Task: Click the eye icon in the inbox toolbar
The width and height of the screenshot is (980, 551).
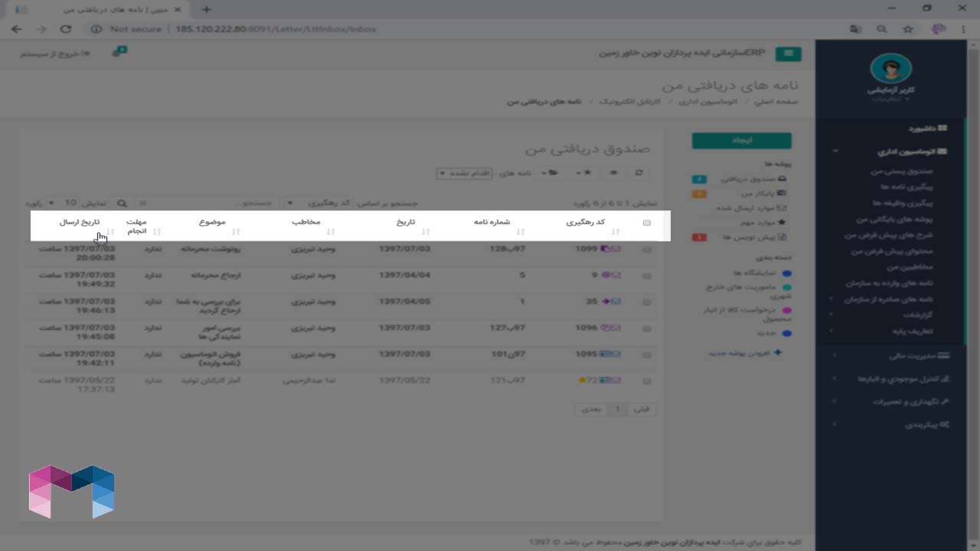Action: coord(614,174)
